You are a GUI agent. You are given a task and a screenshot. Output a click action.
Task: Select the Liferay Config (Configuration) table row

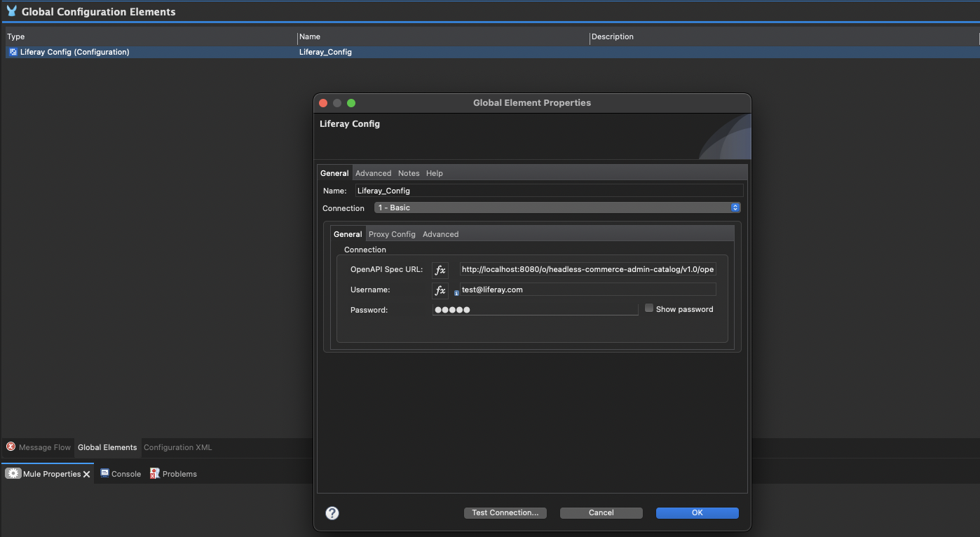click(x=492, y=52)
